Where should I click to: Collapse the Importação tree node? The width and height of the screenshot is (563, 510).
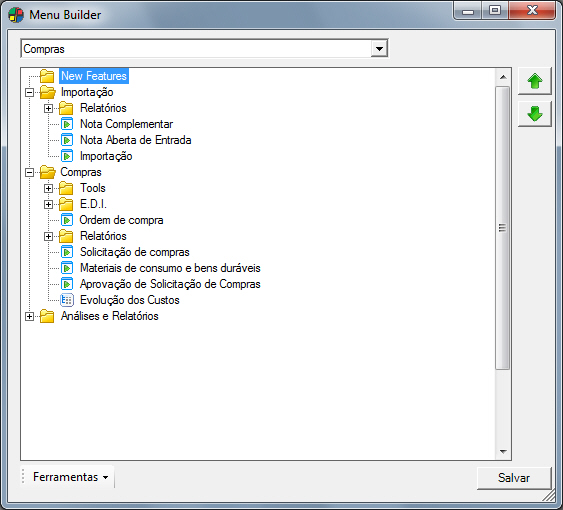pos(29,93)
